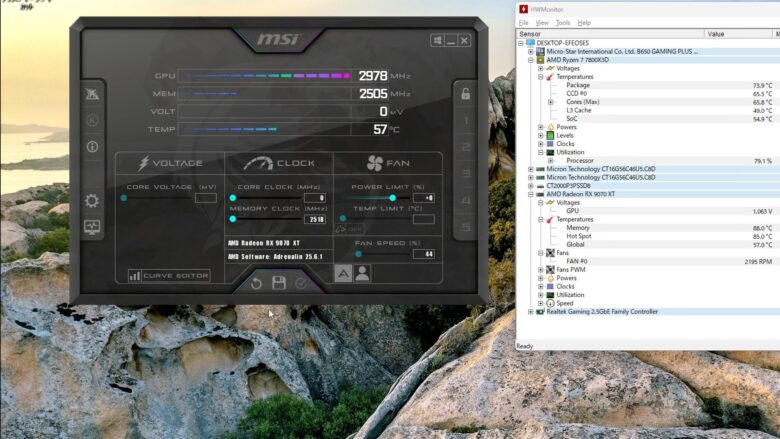
Task: Apply settings with the checkmark icon
Action: (301, 283)
